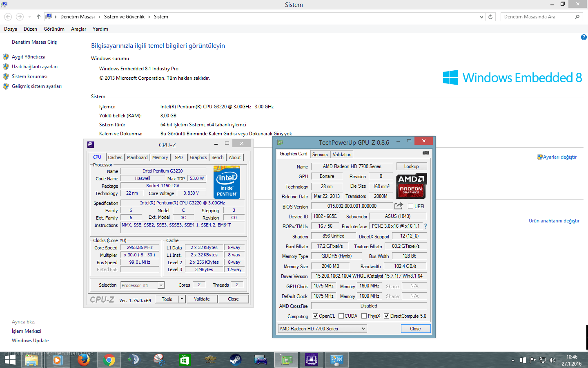Go back using the Back arrow

8,17
